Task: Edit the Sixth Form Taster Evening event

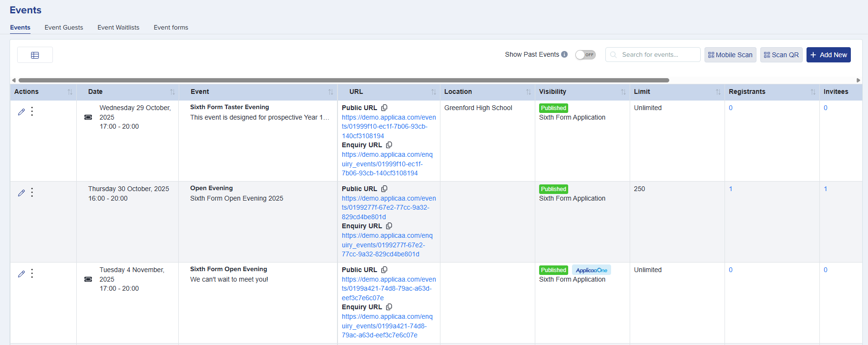Action: pyautogui.click(x=21, y=112)
